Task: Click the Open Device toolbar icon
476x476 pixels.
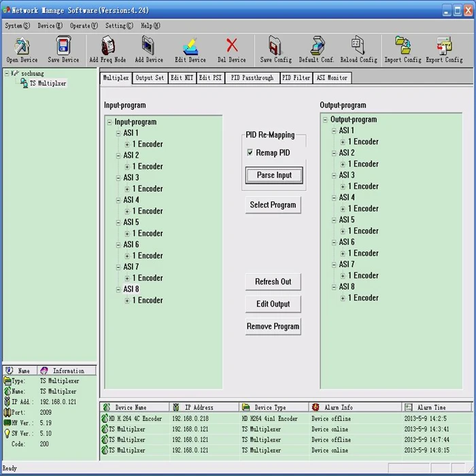Action: point(22,46)
